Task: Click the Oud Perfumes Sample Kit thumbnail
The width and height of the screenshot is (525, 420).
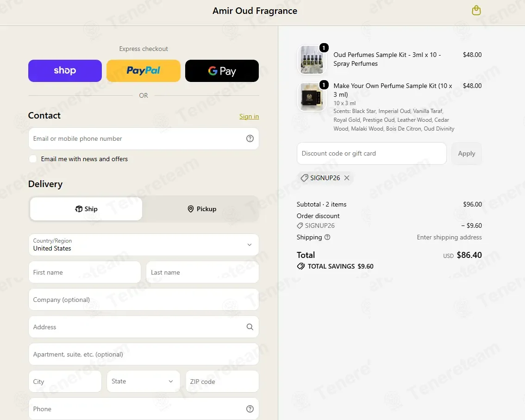Action: [x=312, y=60]
